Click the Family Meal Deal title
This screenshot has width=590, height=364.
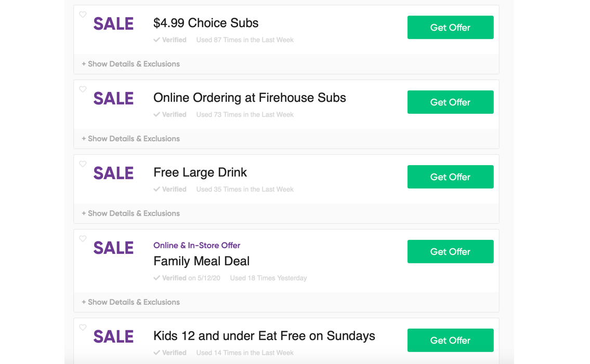202,261
